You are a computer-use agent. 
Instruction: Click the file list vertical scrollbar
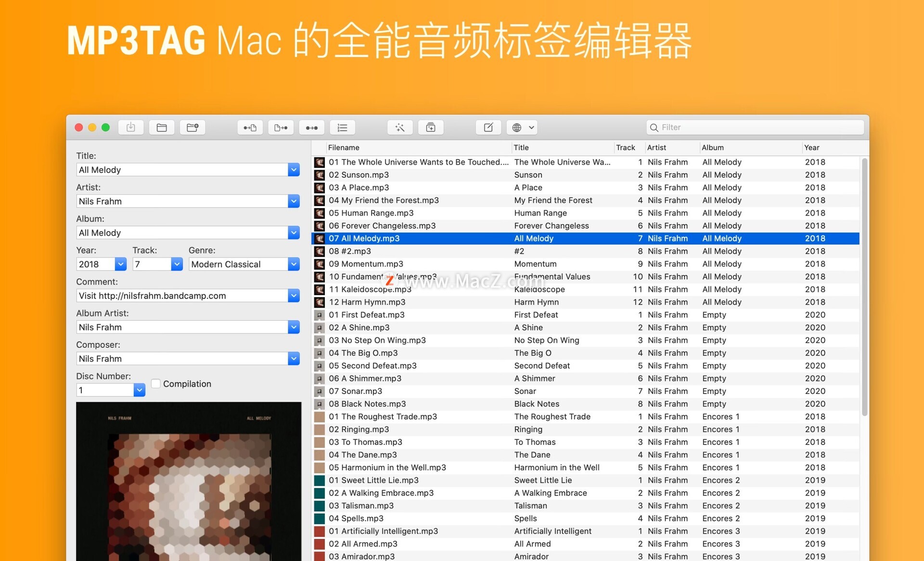(x=864, y=287)
